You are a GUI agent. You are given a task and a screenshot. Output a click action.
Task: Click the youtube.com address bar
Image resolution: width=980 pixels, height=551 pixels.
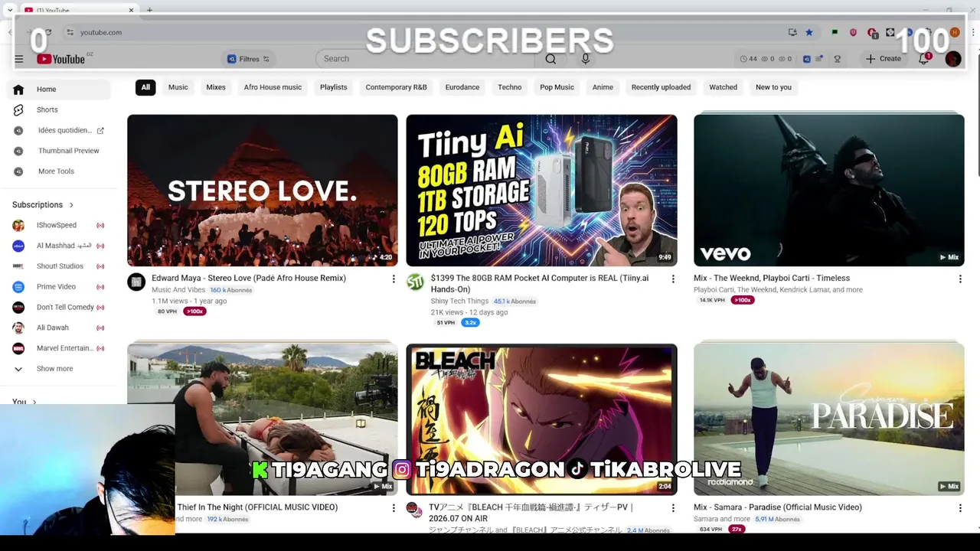point(421,32)
